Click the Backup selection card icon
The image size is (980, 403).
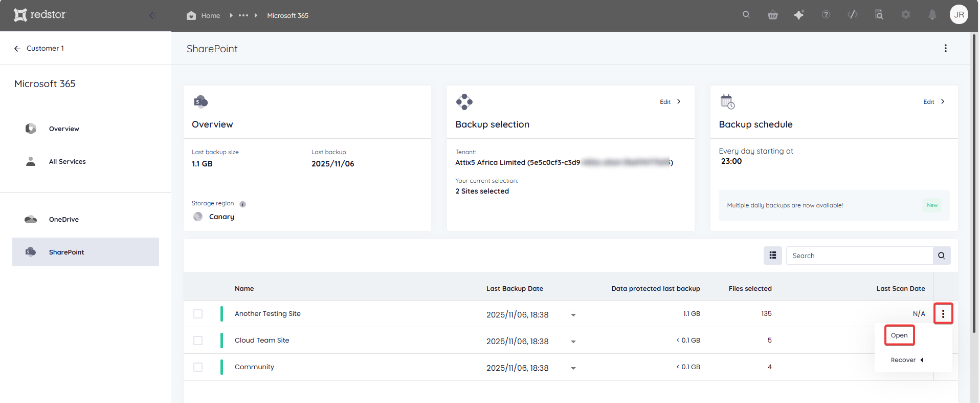(x=464, y=101)
